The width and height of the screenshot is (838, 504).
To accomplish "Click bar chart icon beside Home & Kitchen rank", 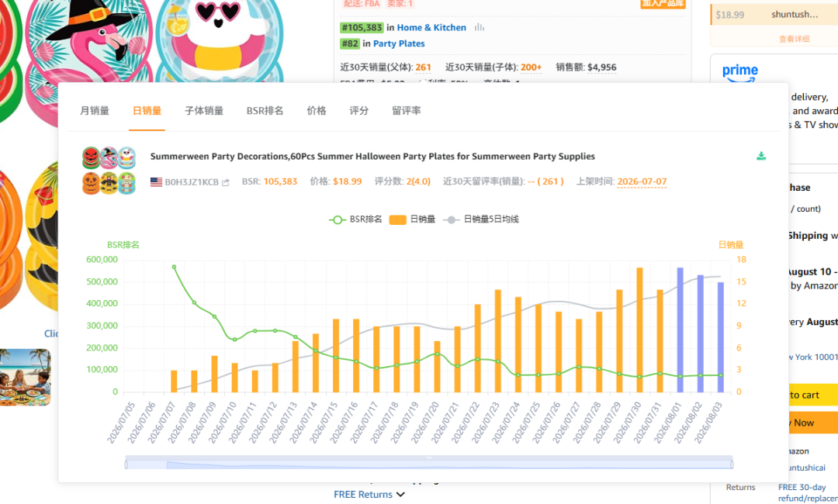I will (x=480, y=27).
